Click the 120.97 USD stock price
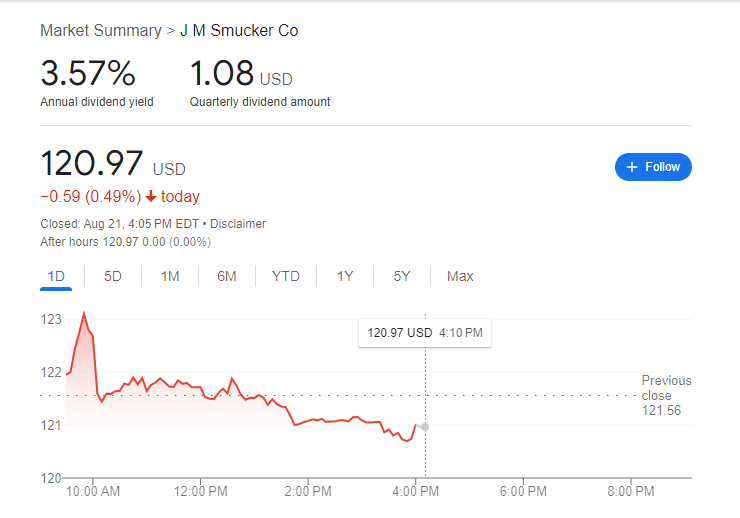 click(x=92, y=164)
